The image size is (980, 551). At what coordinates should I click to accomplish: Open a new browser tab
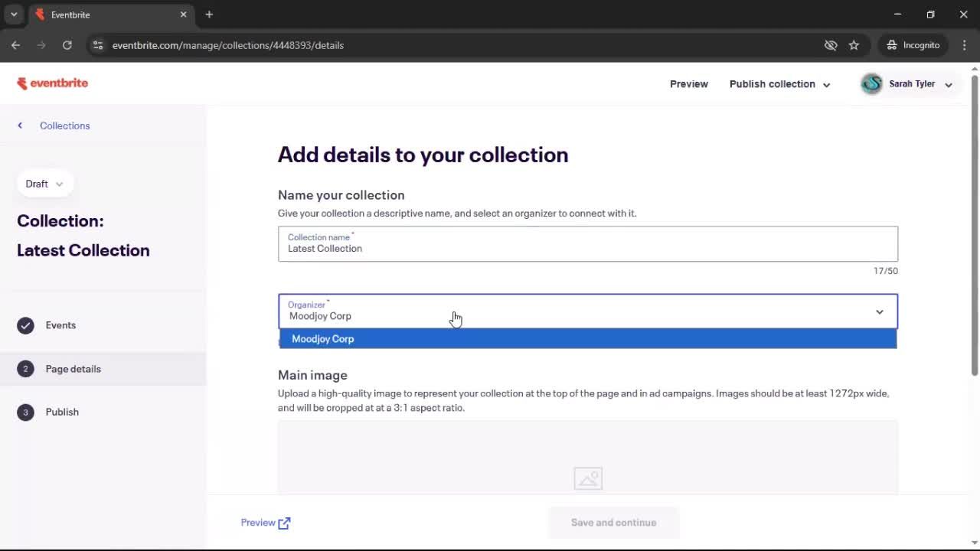coord(209,15)
